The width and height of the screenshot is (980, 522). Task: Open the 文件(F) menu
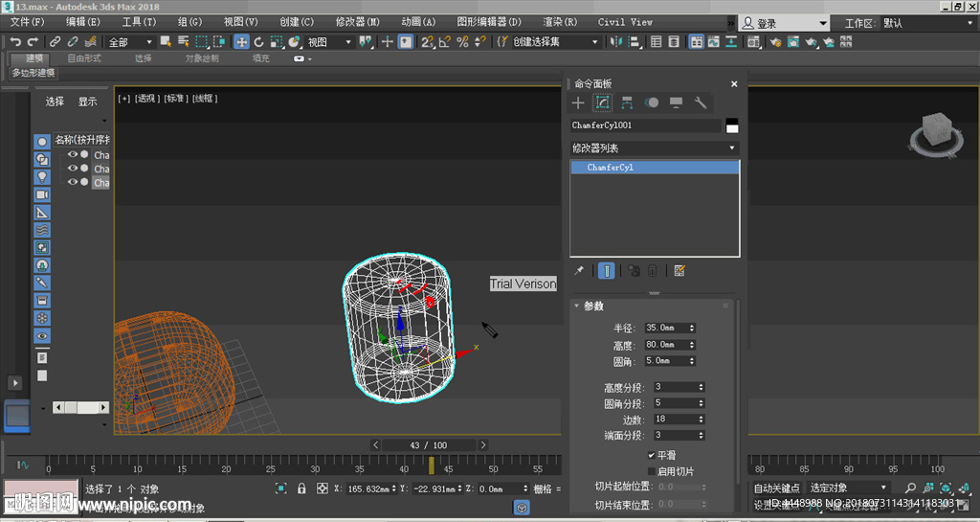tap(28, 22)
